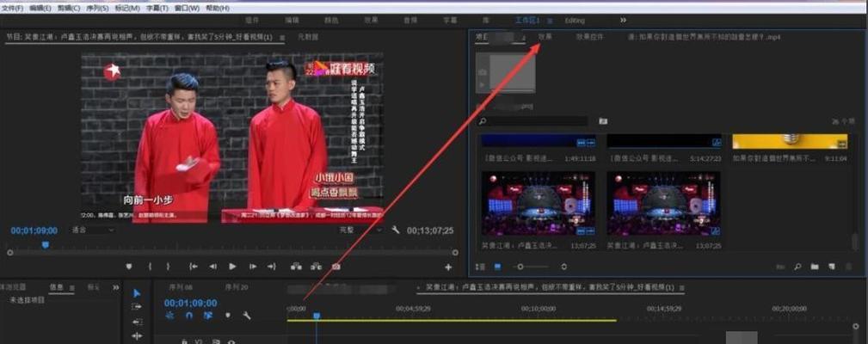Open the 窗口(W) menu
The width and height of the screenshot is (868, 344).
point(187,9)
